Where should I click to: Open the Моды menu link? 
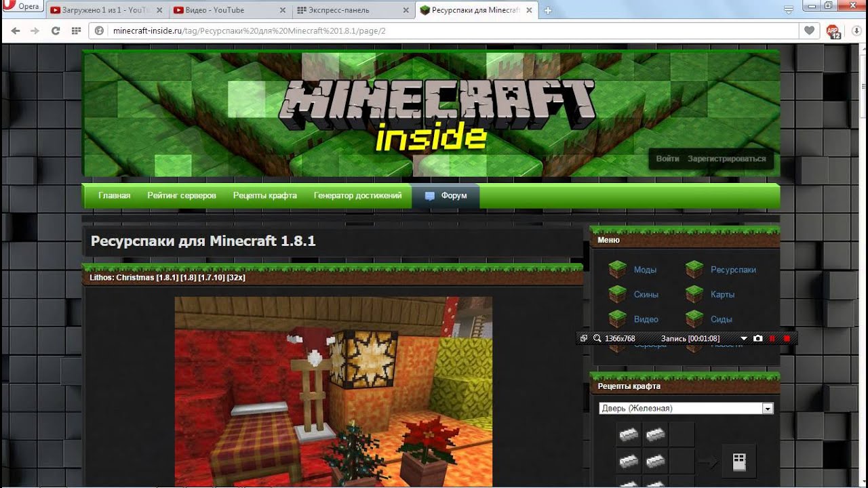645,270
